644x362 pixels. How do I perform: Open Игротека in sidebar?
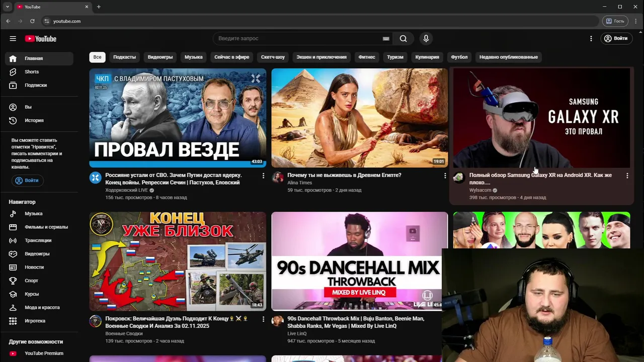39,321
